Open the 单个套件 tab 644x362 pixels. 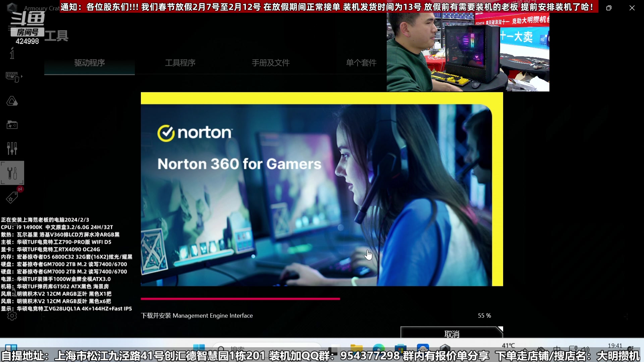coord(361,63)
